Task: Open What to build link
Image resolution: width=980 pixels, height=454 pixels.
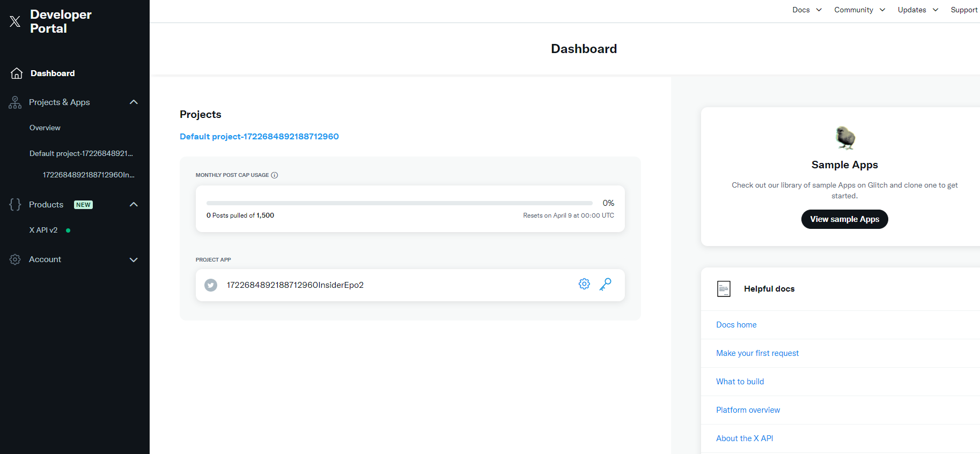Action: click(740, 382)
